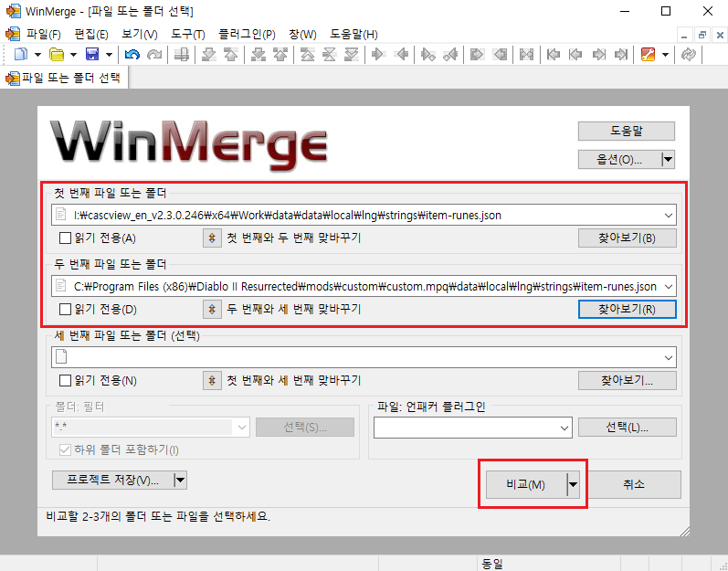Click the Previous Difference up-arrow icon
728x571 pixels.
click(231, 55)
